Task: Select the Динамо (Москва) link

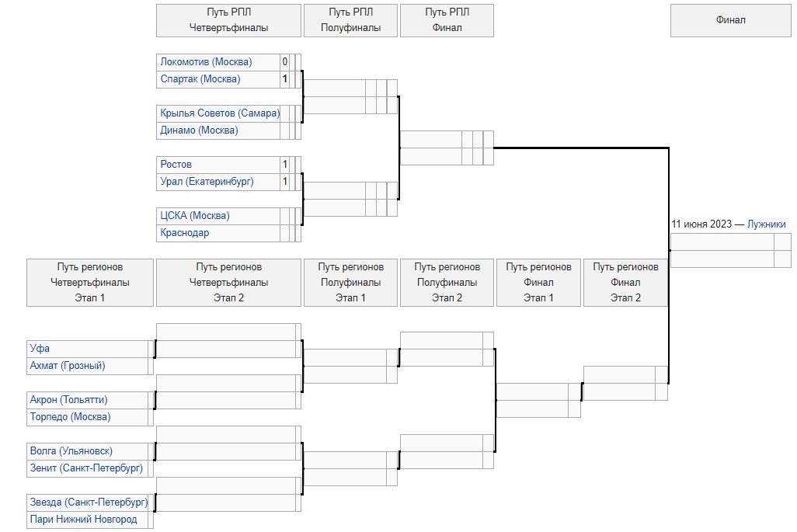Action: click(199, 130)
